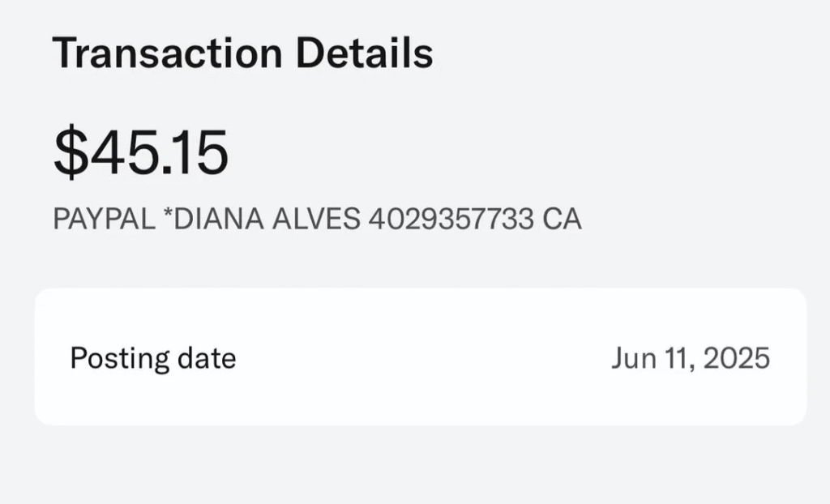Click the word Details in the heading
This screenshot has height=504, width=830.
tap(364, 53)
